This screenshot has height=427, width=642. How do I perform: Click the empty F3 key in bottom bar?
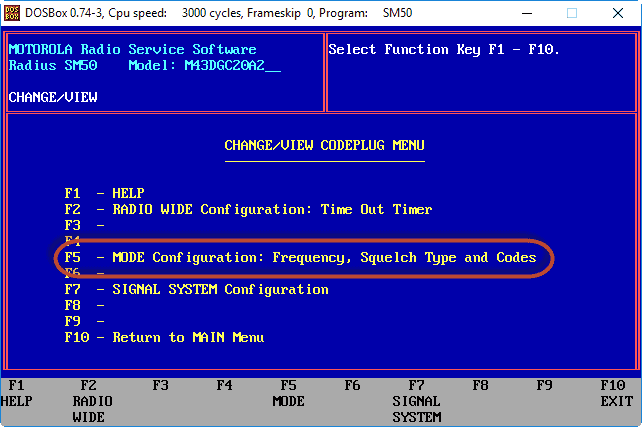[160, 385]
